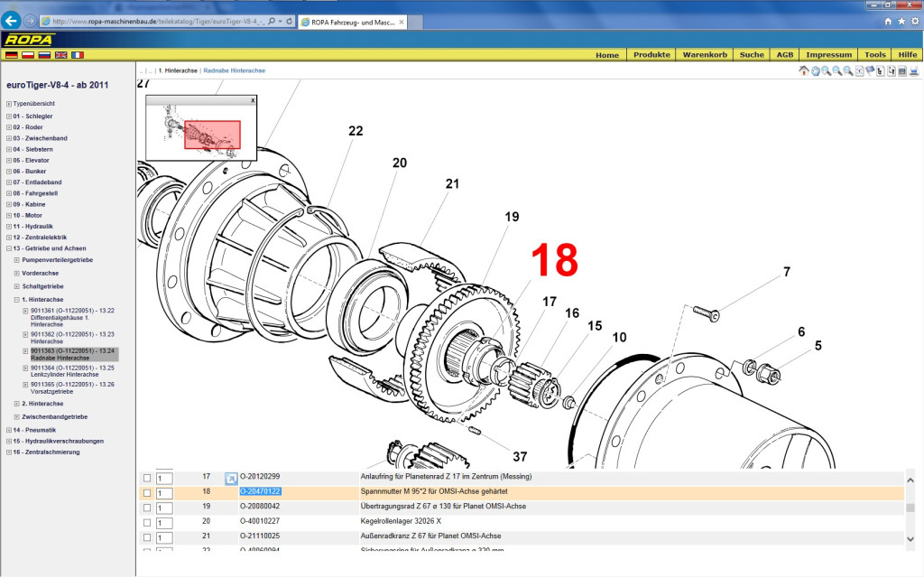
Task: Check the box for part 18 Spannmutter
Action: pyautogui.click(x=147, y=493)
